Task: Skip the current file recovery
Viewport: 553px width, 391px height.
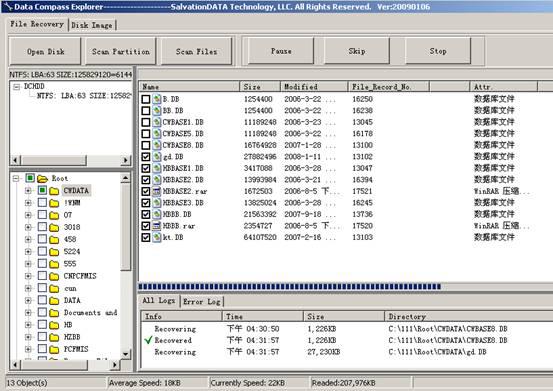Action: 357,51
